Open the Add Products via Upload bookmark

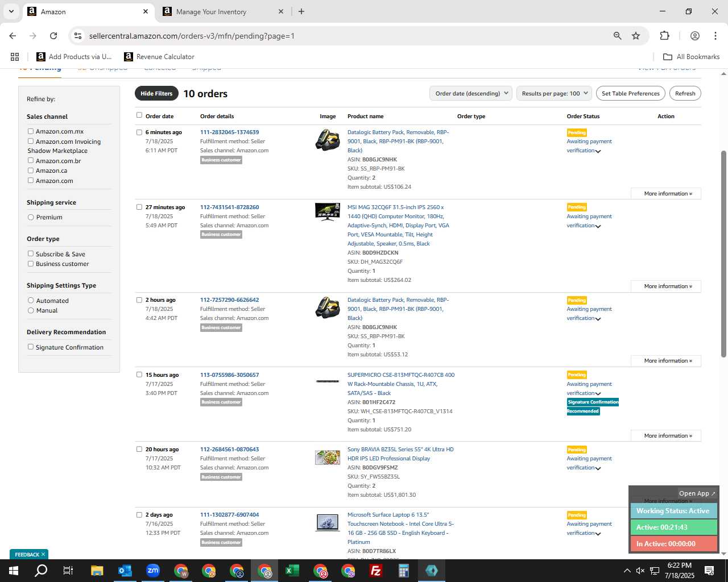(75, 57)
